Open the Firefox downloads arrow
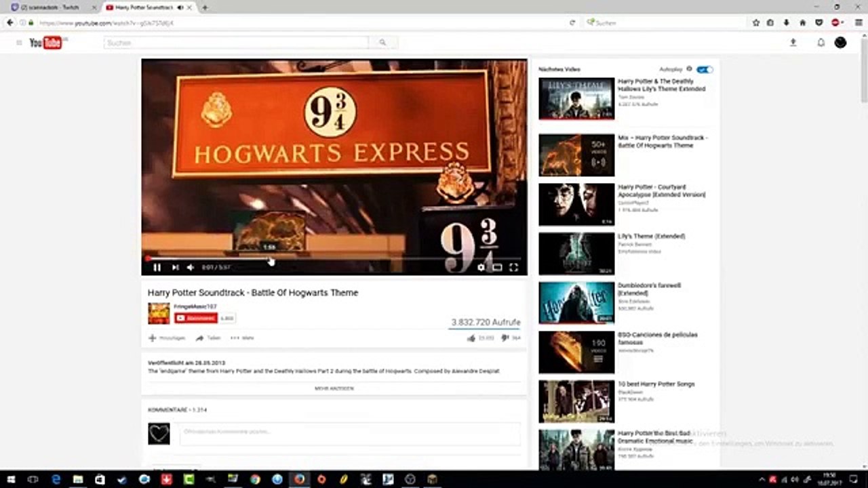The width and height of the screenshot is (868, 488). coord(786,22)
